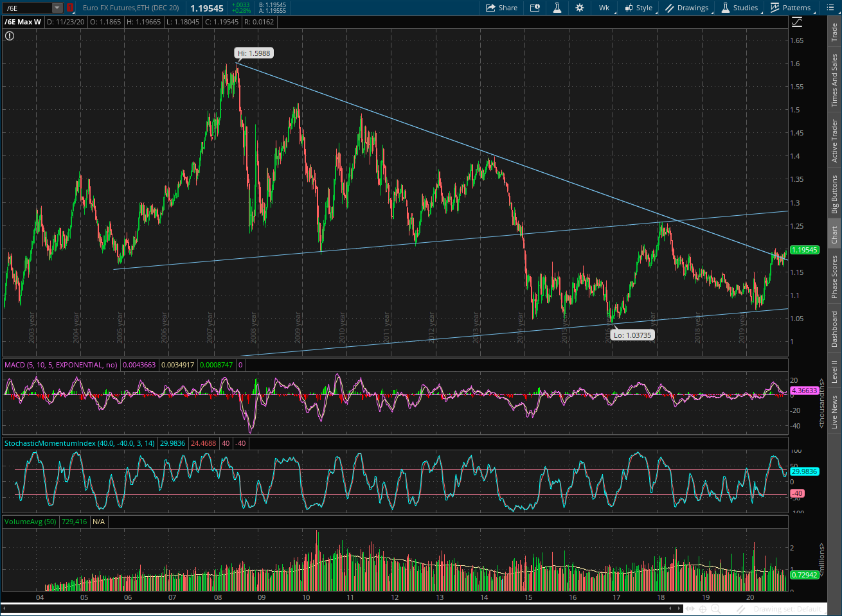Click the C: 1.19545 close value
842x616 pixels.
222,22
